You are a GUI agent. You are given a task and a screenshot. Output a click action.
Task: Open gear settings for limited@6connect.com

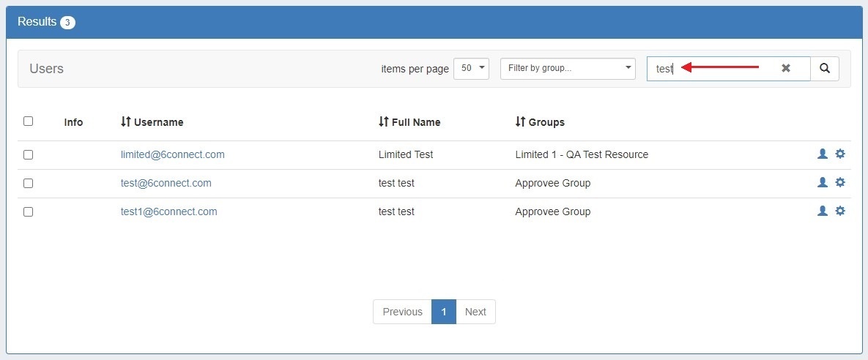point(840,154)
